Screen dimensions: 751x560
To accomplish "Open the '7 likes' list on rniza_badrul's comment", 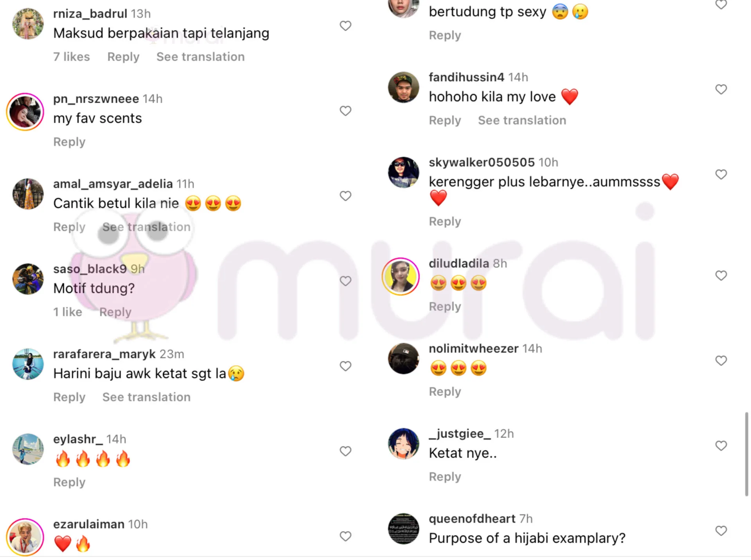I will [x=72, y=57].
